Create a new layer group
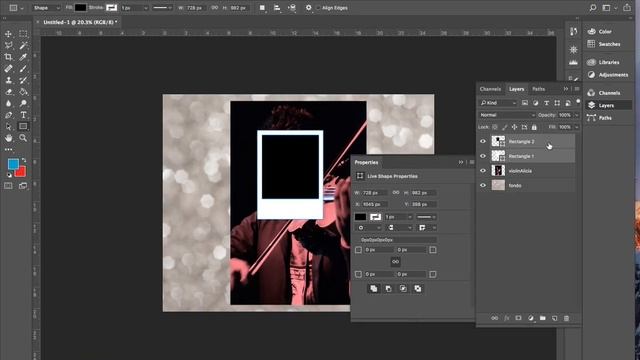Image resolution: width=640 pixels, height=360 pixels. pyautogui.click(x=542, y=318)
